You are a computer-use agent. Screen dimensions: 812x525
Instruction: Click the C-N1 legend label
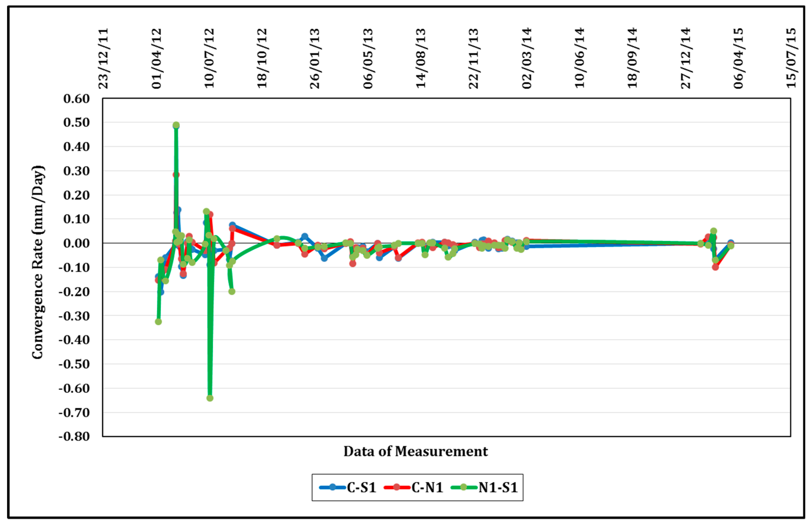(x=427, y=488)
